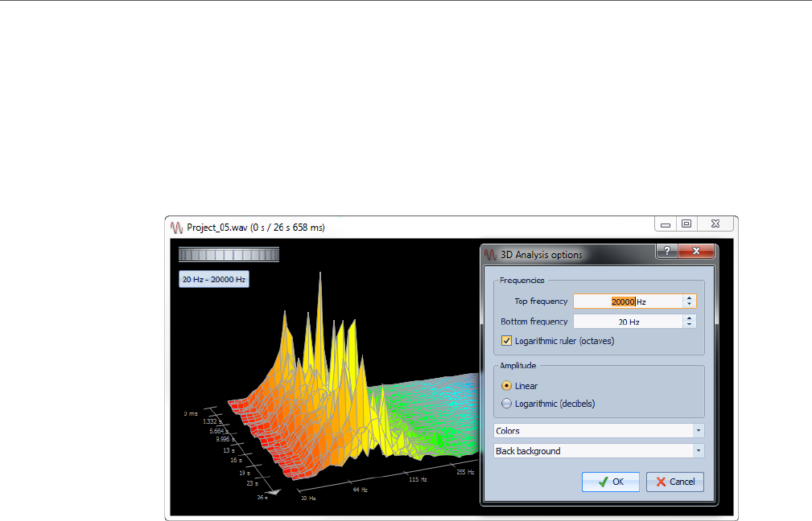Screen dimensions: 812x521
Task: Click the 19 s time axis label
Action: 245,473
